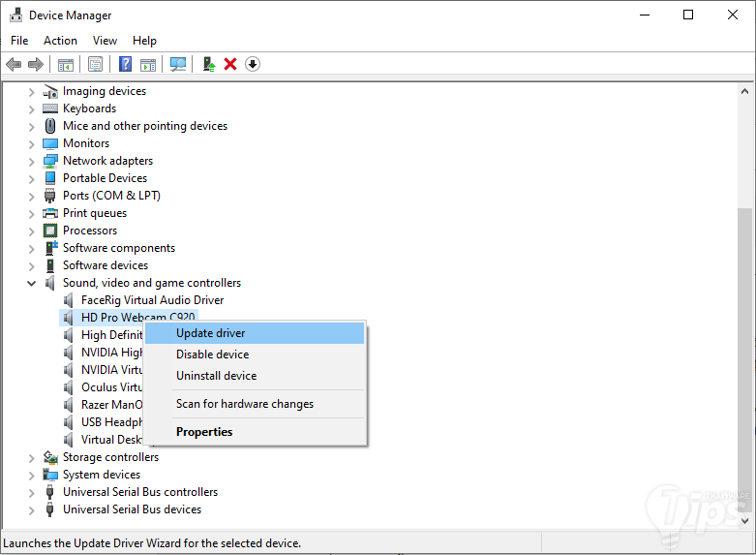This screenshot has height=555, width=756.
Task: Click the scrollbar down arrow
Action: (744, 521)
